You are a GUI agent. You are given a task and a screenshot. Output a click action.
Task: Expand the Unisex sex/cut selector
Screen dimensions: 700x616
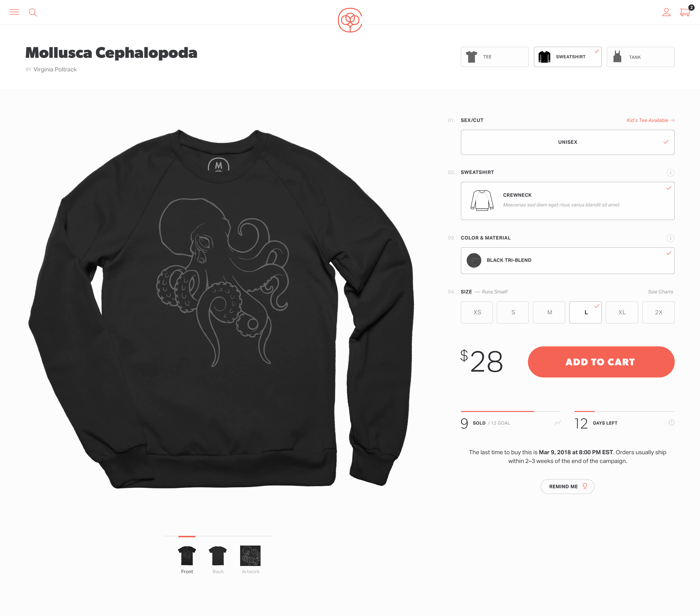(x=568, y=142)
